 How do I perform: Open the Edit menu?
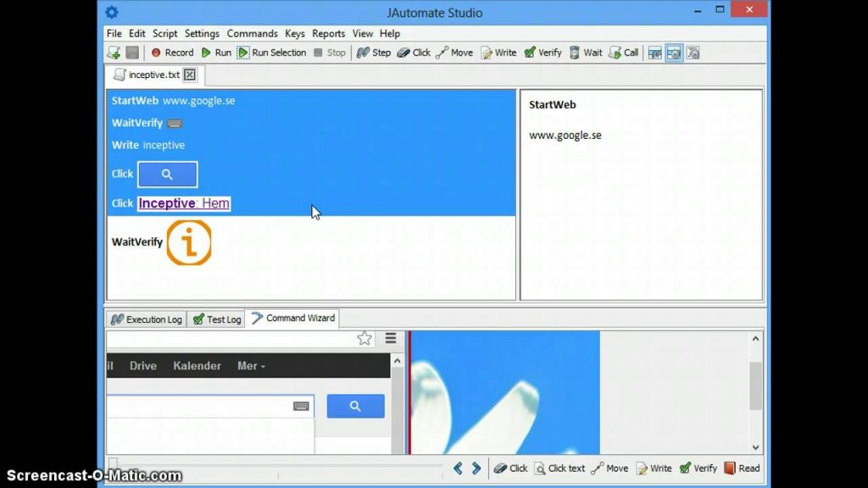[136, 34]
